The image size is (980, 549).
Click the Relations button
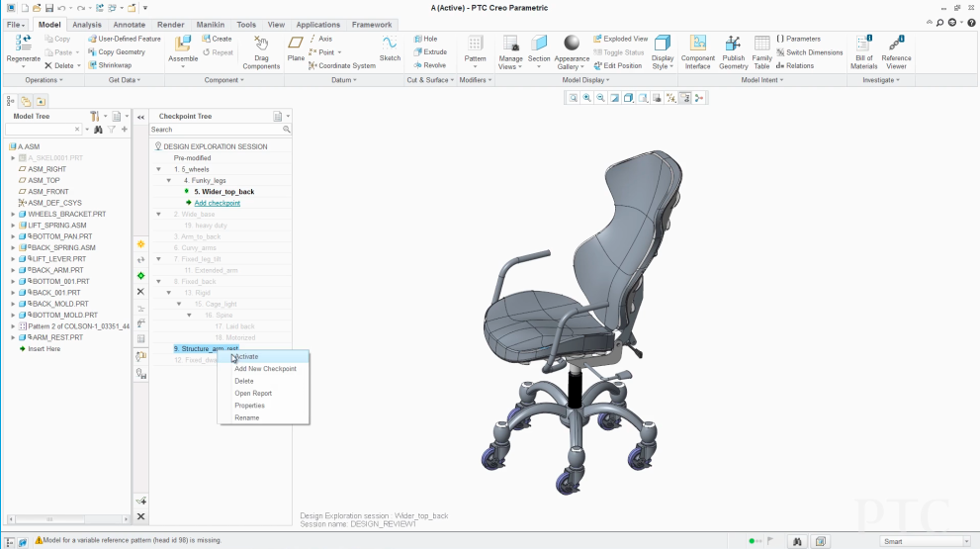point(795,65)
